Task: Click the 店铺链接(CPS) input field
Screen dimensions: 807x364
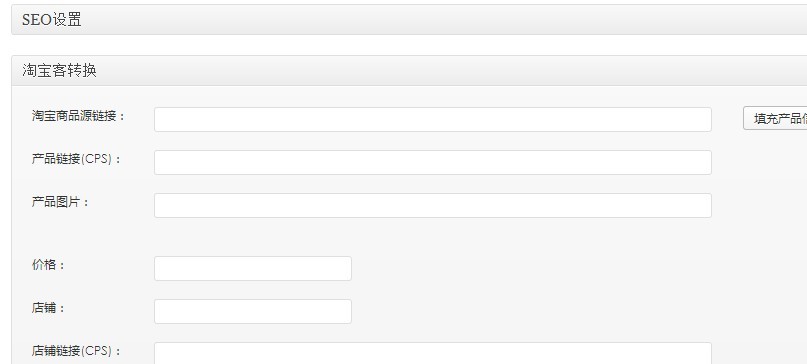Action: 433,353
